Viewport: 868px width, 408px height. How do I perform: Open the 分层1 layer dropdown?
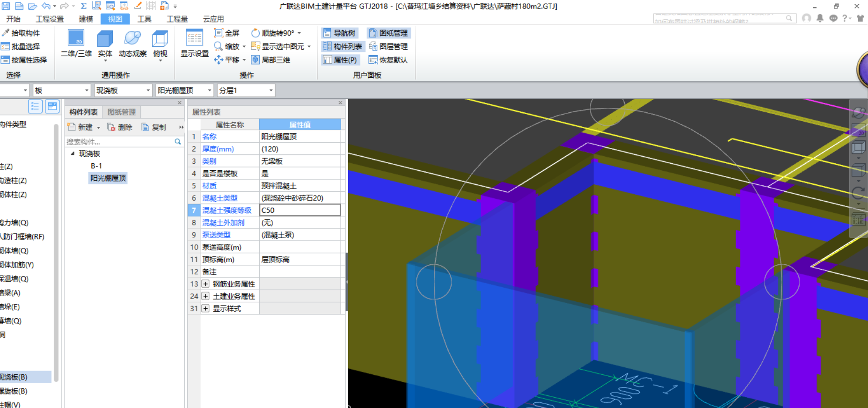pyautogui.click(x=271, y=90)
